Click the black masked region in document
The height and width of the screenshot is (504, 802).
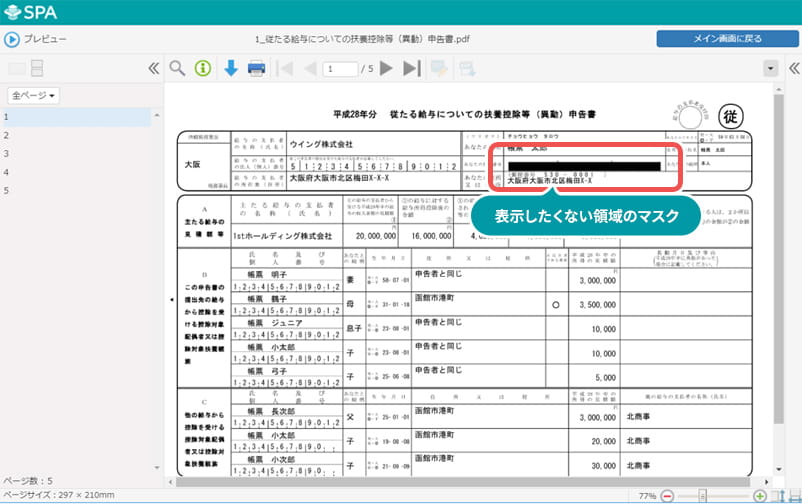584,166
